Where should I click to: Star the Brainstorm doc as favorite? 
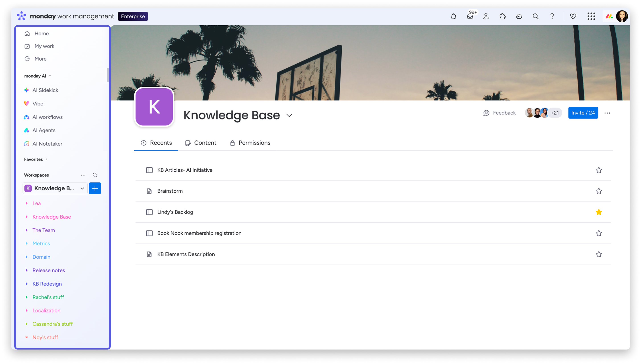pyautogui.click(x=598, y=191)
